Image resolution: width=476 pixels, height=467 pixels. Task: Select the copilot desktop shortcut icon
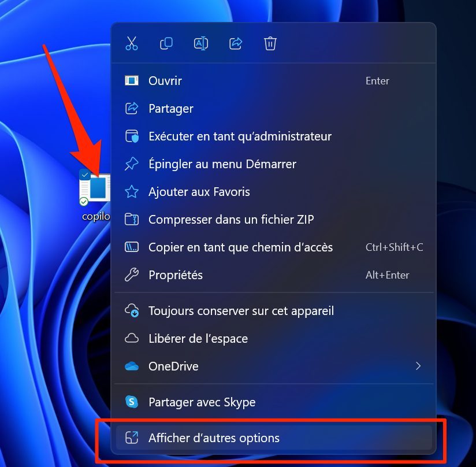click(95, 188)
